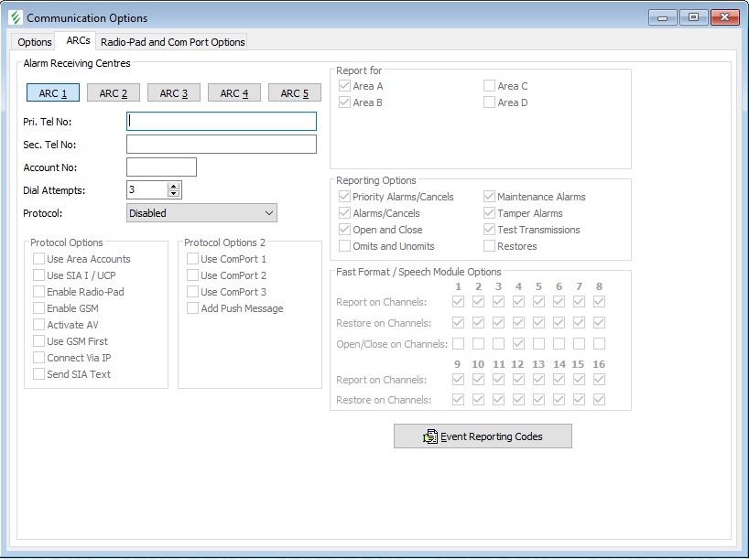
Task: Click the Event Reporting Codes button
Action: click(483, 436)
